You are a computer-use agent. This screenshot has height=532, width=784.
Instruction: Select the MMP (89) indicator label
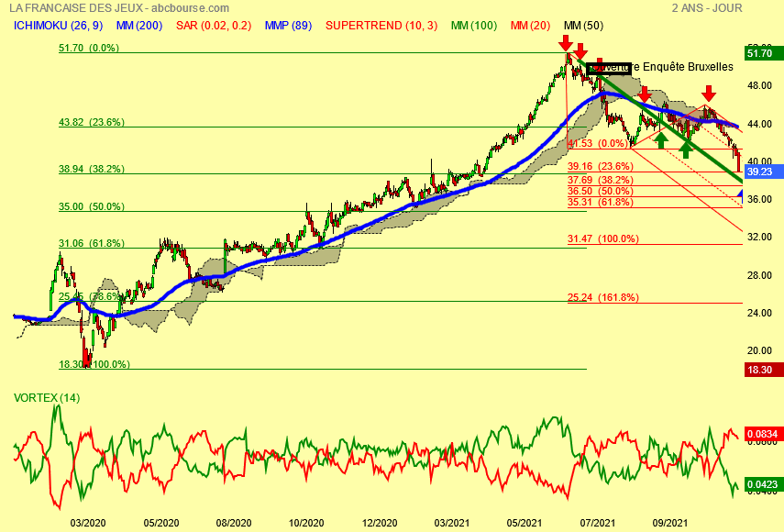tap(288, 26)
